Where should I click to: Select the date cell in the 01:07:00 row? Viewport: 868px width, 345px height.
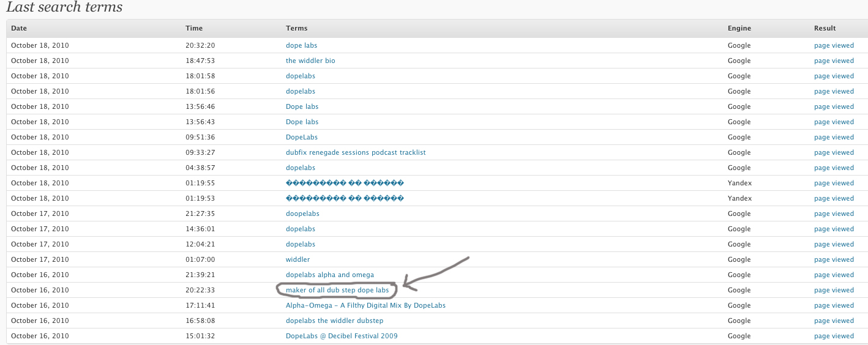[40, 259]
